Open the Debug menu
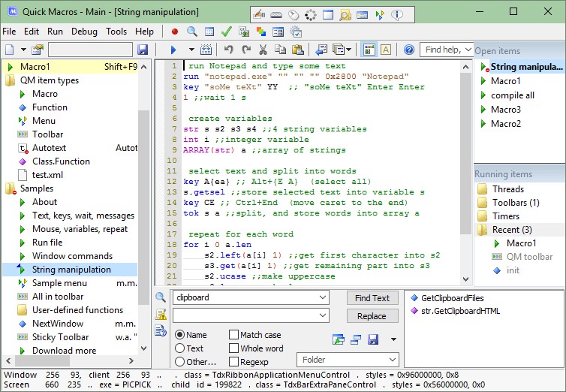 pos(84,32)
